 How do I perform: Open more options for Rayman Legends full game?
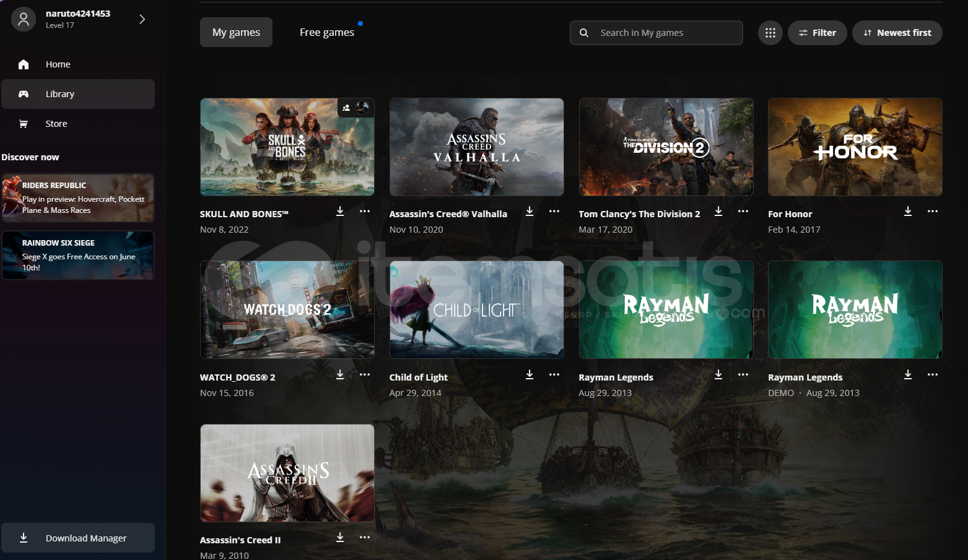tap(743, 375)
